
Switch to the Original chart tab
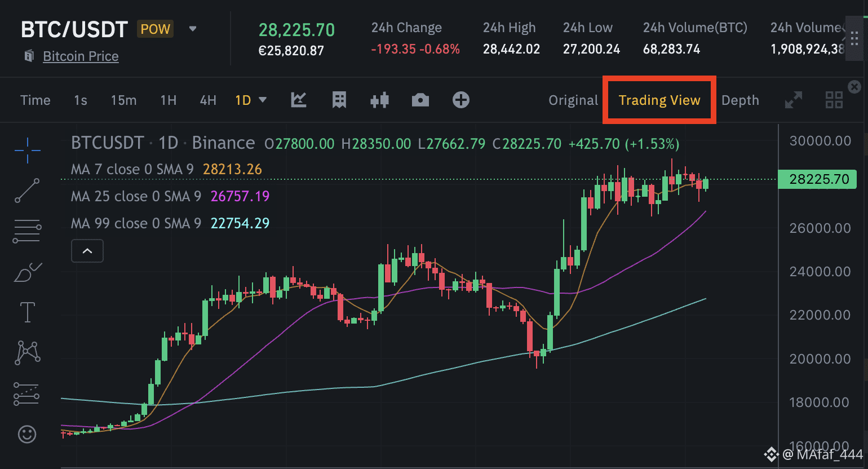click(x=573, y=100)
